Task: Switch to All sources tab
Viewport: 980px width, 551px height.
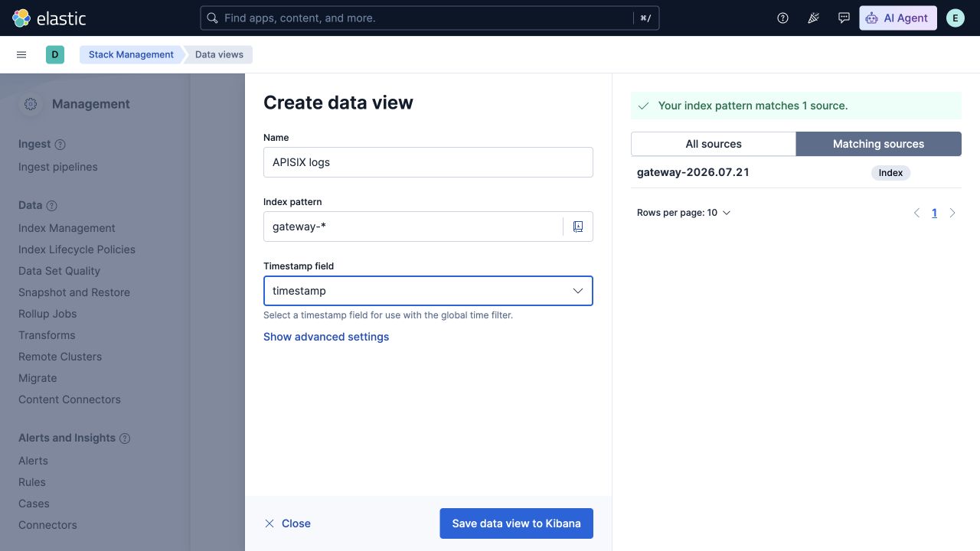Action: (714, 144)
